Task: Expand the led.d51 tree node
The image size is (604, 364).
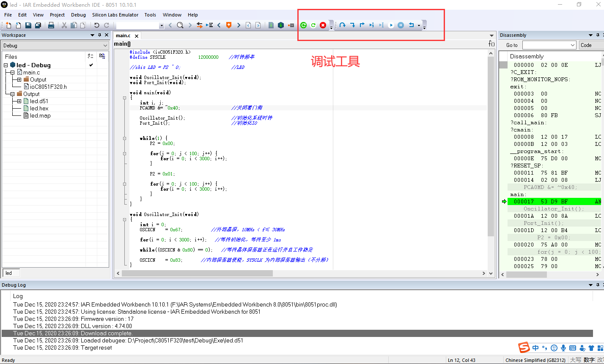Action: (x=19, y=101)
